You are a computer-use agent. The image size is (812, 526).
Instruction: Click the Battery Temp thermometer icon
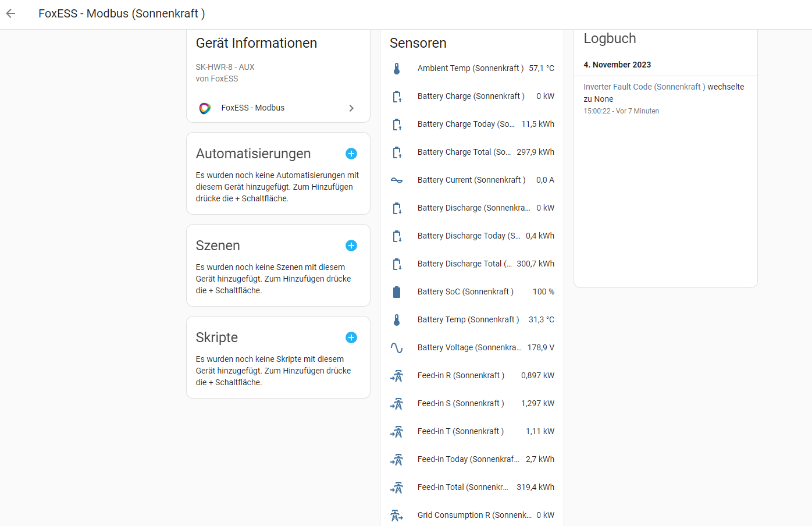[x=397, y=319]
